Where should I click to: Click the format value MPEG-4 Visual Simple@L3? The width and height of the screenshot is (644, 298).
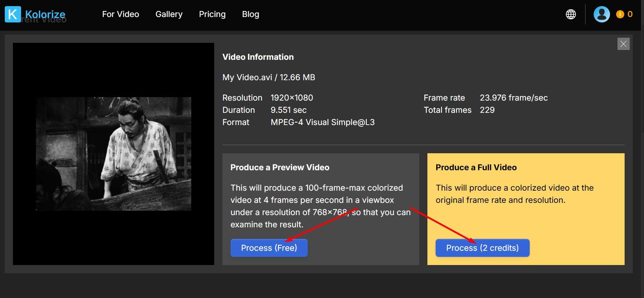point(323,122)
